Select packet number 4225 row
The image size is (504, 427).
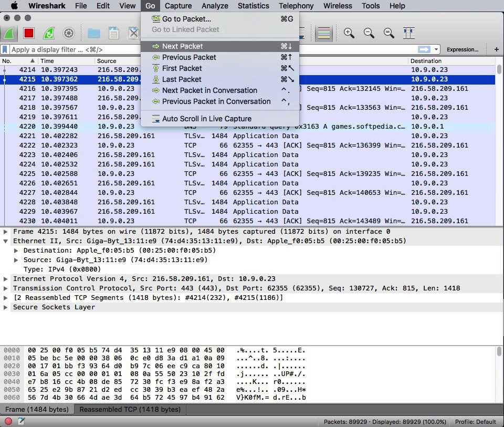247,174
